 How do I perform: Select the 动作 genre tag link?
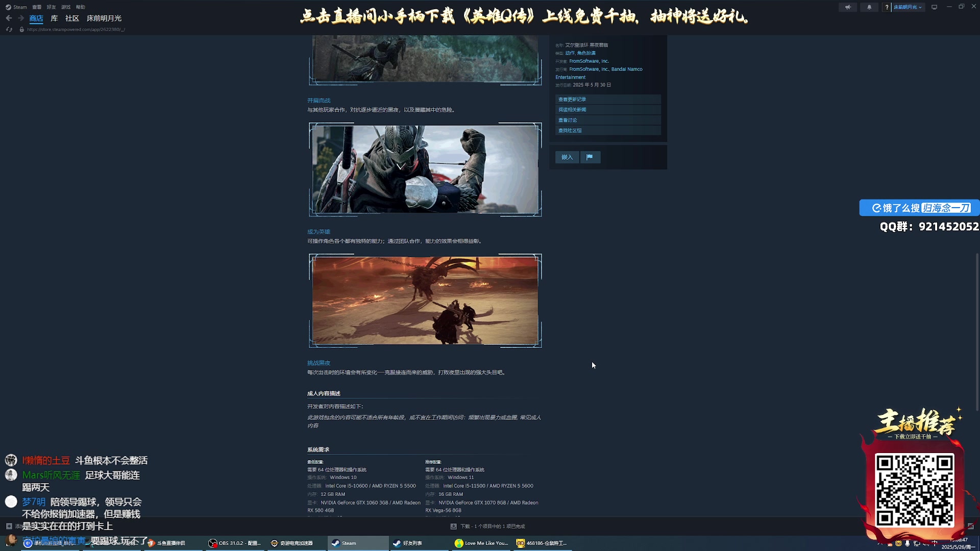click(570, 53)
